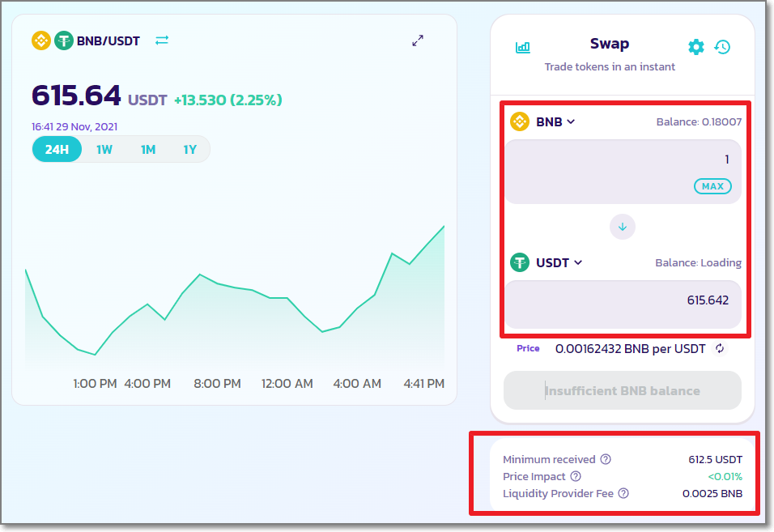The height and width of the screenshot is (532, 774).
Task: Click the +13.530 (2.25%) change value
Action: click(x=228, y=100)
